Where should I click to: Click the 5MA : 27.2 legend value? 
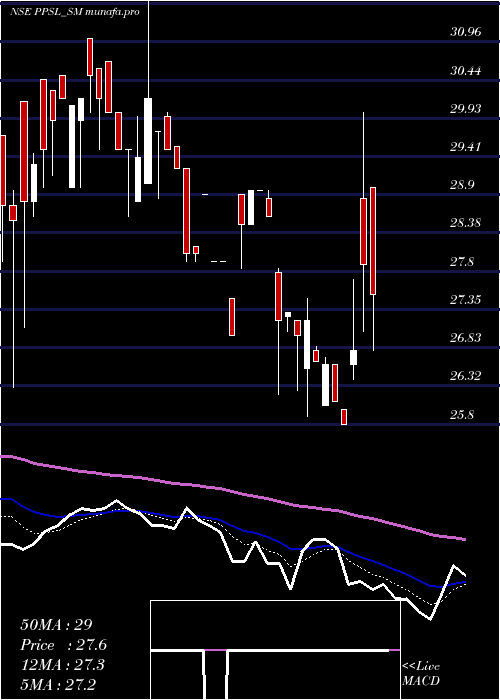[x=58, y=684]
